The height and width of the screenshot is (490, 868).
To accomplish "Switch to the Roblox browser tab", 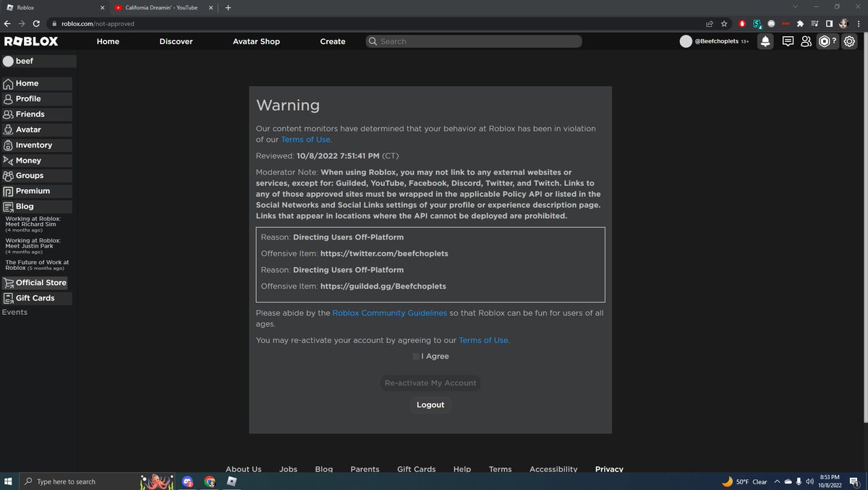I will [x=55, y=7].
